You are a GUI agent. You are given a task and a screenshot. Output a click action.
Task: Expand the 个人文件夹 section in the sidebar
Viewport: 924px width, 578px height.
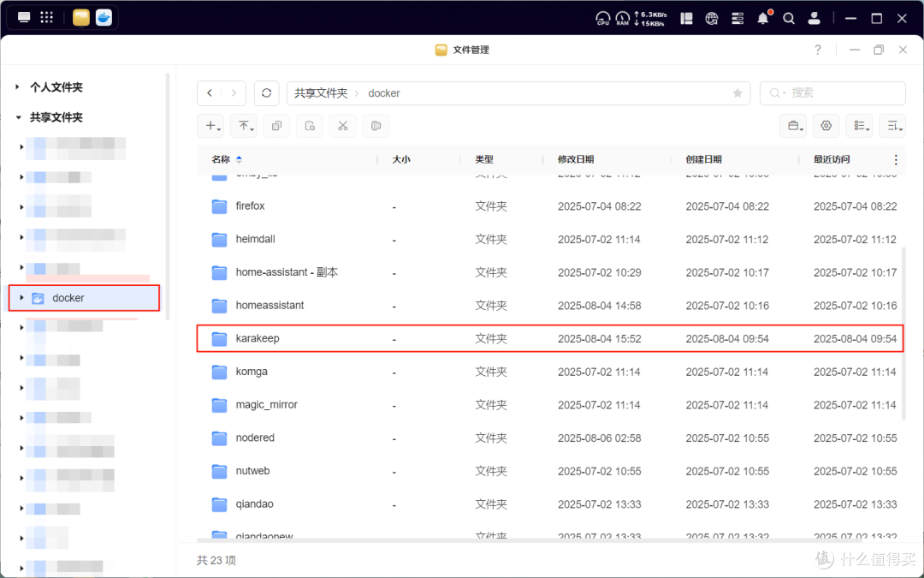coord(19,86)
